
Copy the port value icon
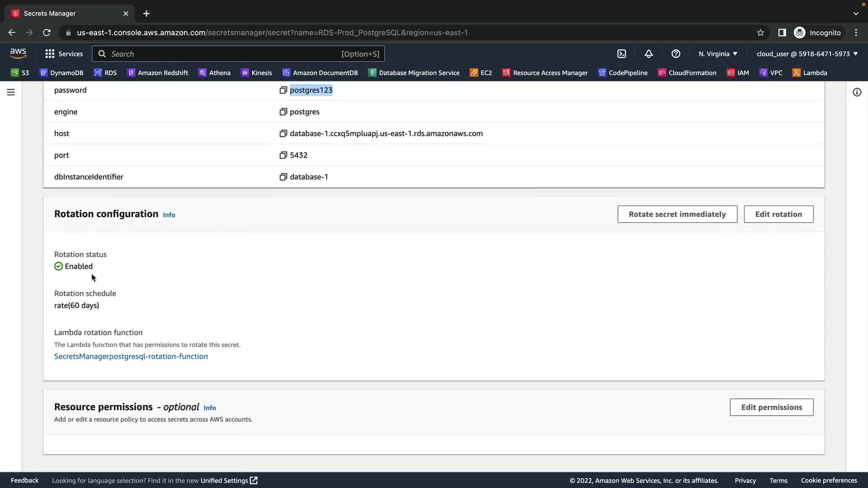click(283, 155)
